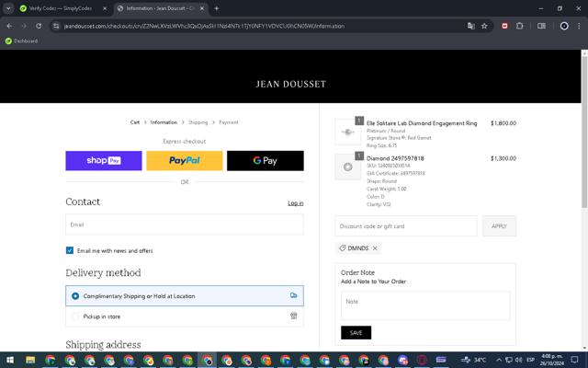Viewport: 588px width, 368px height.
Task: Toggle the browser side panel icon
Action: click(541, 26)
